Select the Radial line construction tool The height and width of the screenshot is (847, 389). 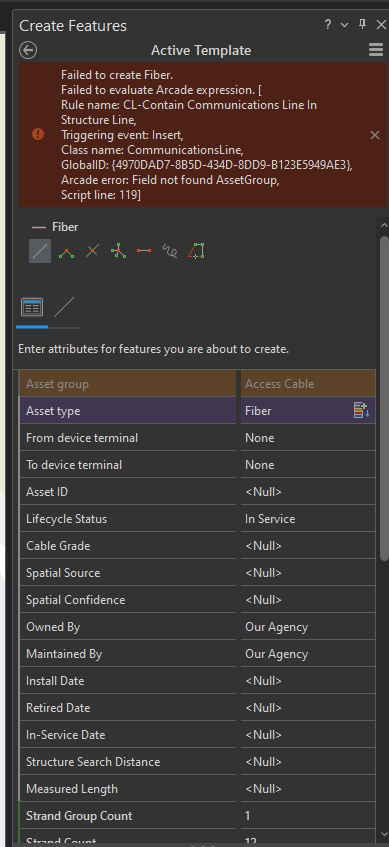point(118,251)
